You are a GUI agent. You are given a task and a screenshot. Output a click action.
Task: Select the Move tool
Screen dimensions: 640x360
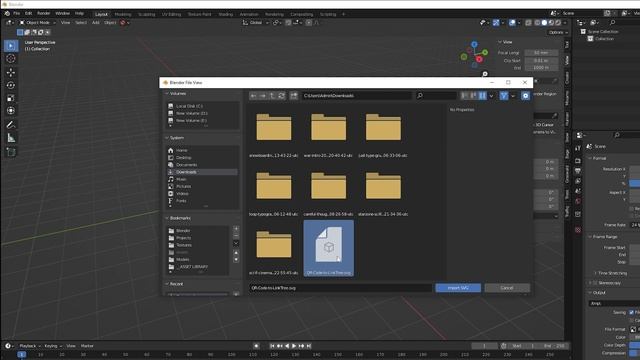pyautogui.click(x=11, y=72)
